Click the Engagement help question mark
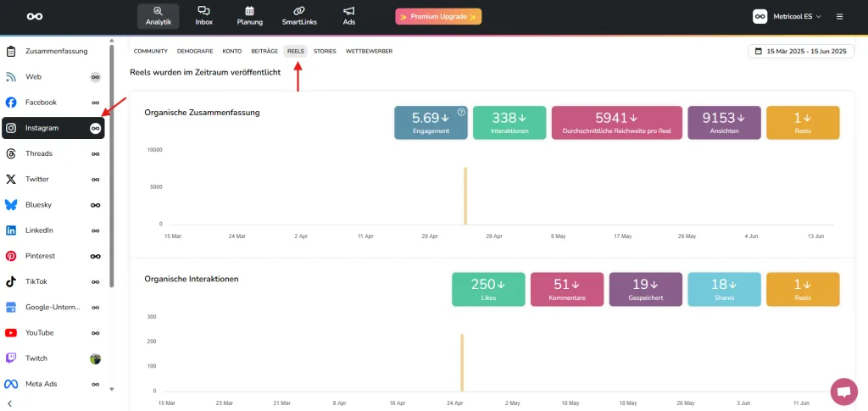868x411 pixels. 461,112
